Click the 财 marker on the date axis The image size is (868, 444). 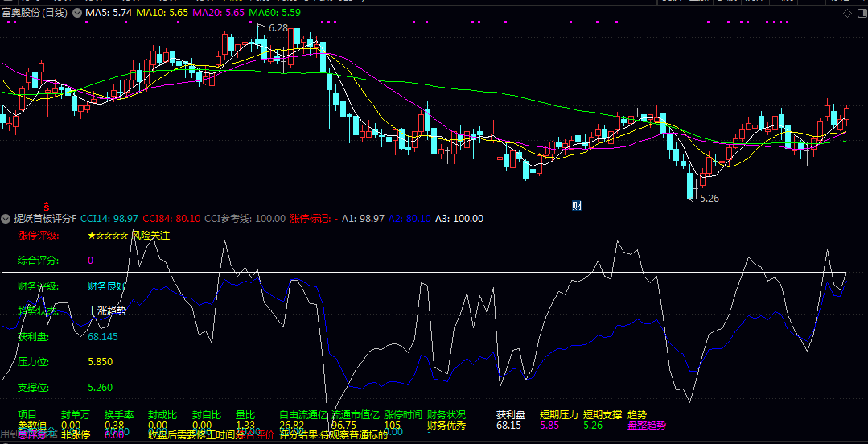pyautogui.click(x=577, y=206)
